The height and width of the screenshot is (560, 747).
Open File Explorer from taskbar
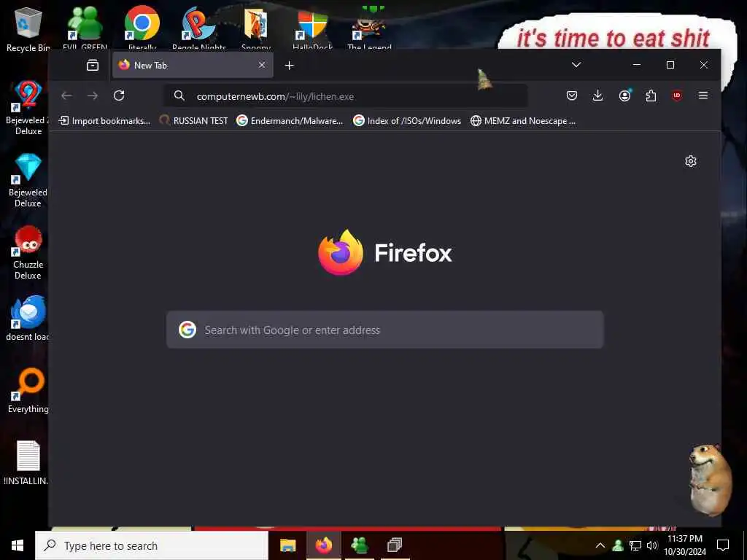coord(287,545)
